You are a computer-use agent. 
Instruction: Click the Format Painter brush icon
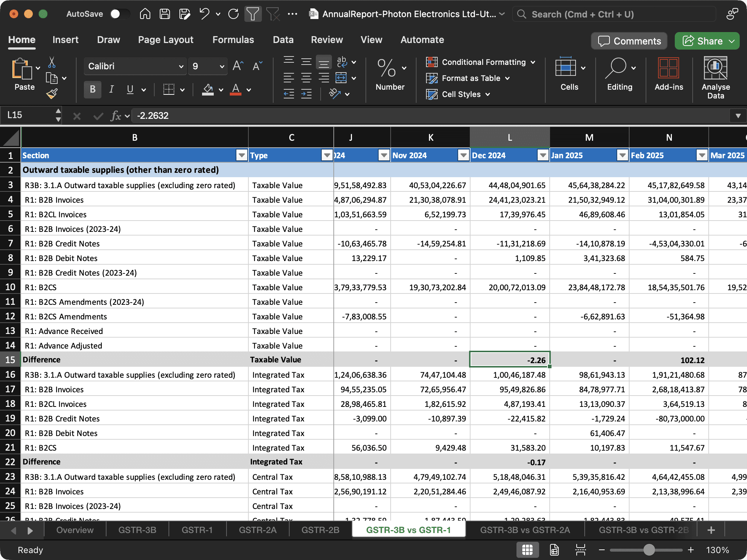pyautogui.click(x=52, y=94)
